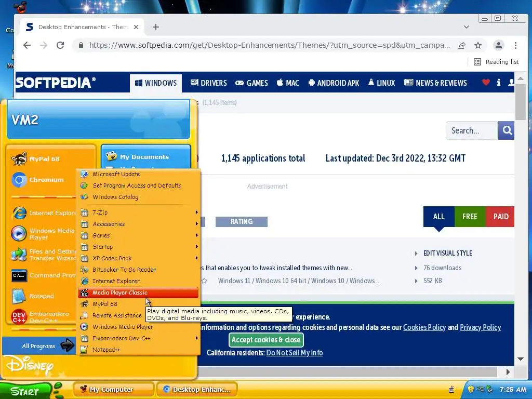
Task: Click the Notepad icon in left column
Action: [19, 296]
